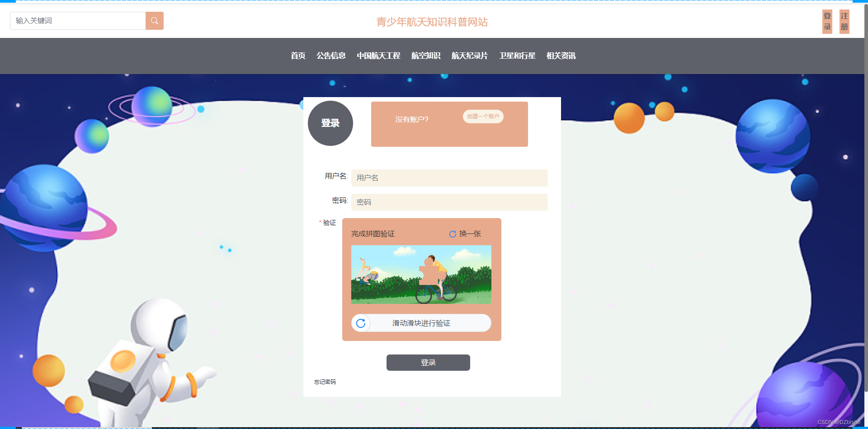Open the 公告信息 menu item
Viewport: 868px width, 429px height.
tap(331, 56)
